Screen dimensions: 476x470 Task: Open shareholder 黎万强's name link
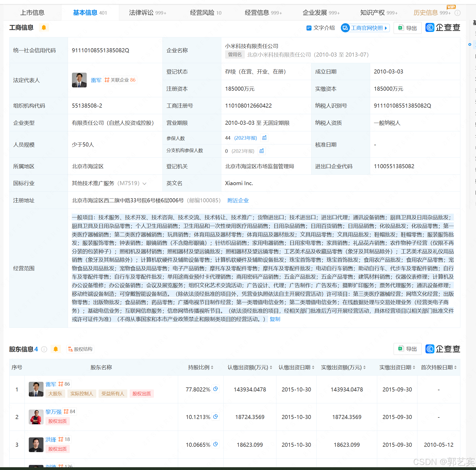(x=53, y=412)
